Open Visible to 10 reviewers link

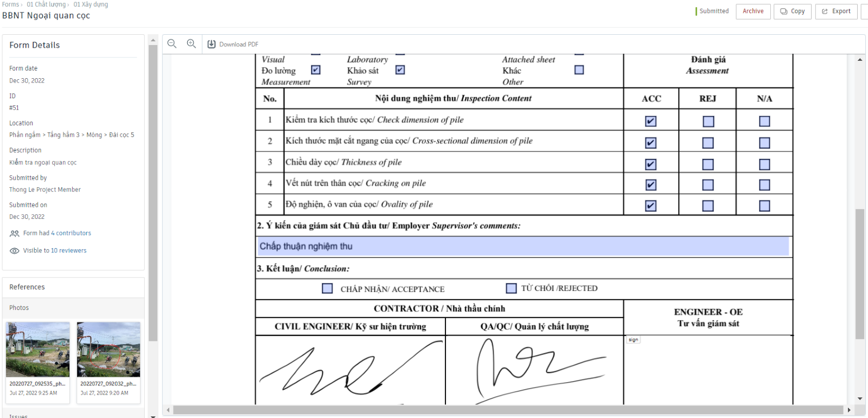click(55, 251)
